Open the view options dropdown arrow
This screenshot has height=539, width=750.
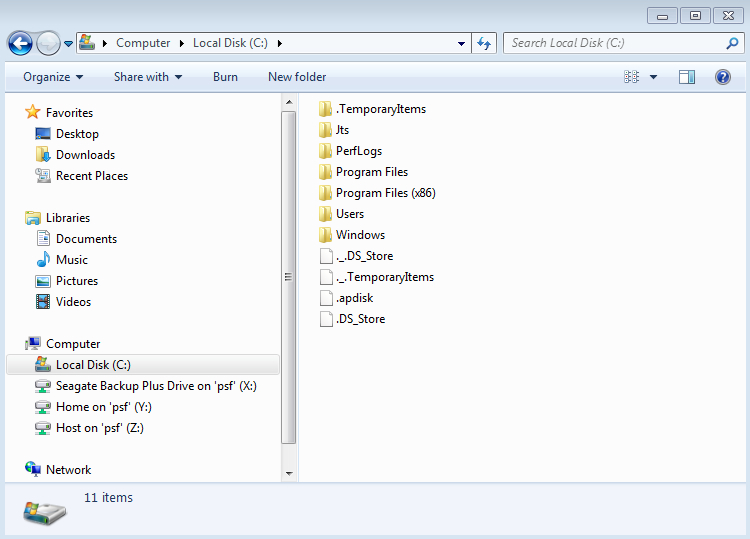(x=654, y=77)
